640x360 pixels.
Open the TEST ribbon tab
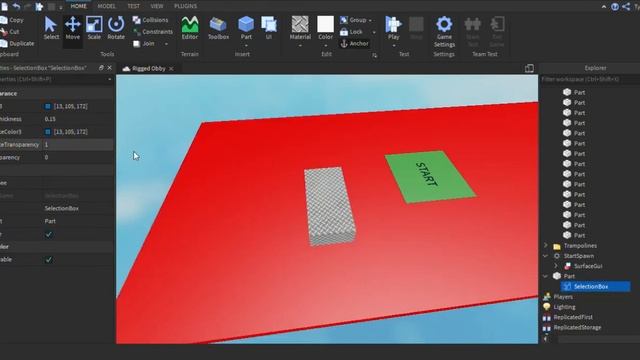click(x=133, y=6)
